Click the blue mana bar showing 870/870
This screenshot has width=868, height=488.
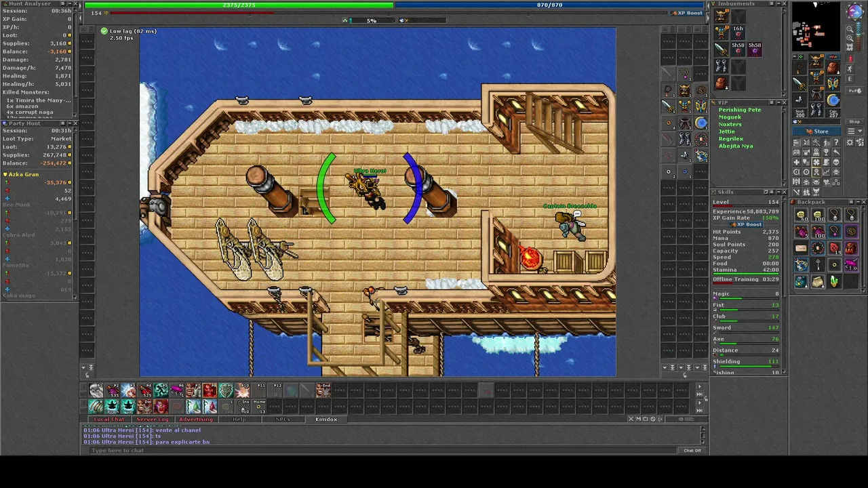(x=549, y=5)
